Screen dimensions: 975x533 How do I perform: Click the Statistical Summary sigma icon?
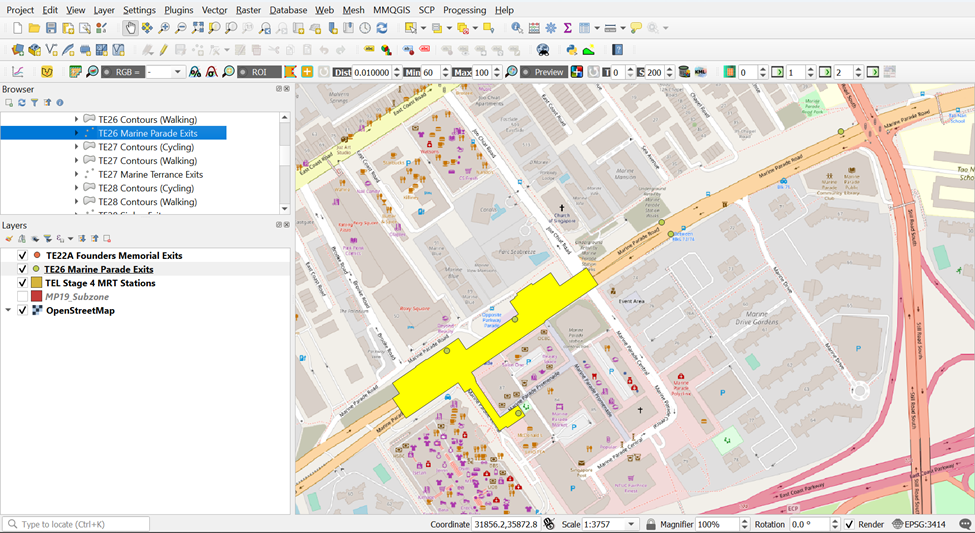click(567, 28)
